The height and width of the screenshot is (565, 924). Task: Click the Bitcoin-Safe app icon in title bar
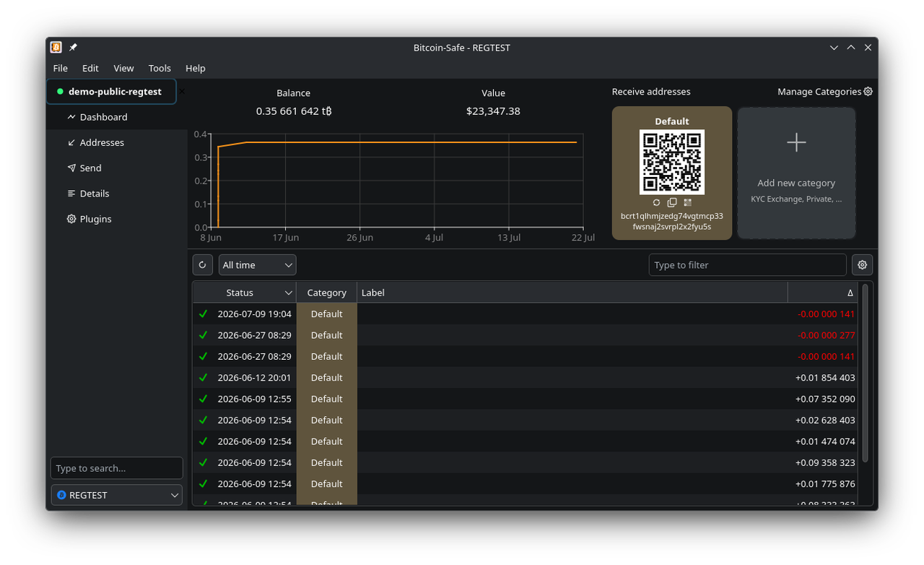pyautogui.click(x=56, y=48)
